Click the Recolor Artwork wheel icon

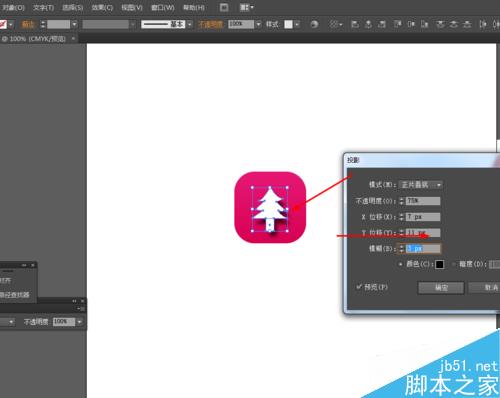314,24
